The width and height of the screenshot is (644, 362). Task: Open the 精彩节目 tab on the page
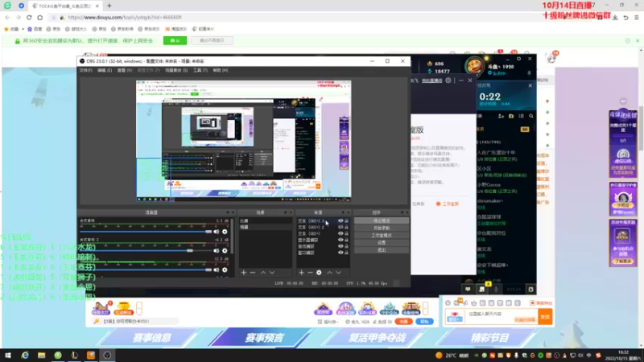tap(489, 338)
